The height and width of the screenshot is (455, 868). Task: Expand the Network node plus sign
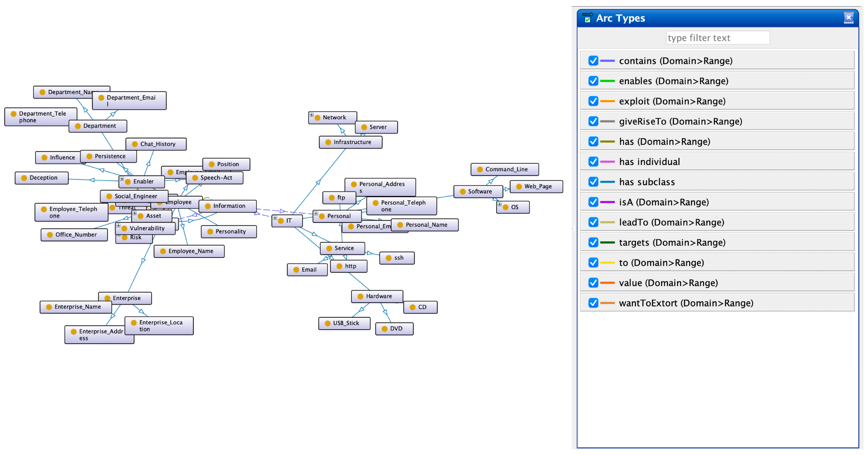click(x=312, y=115)
